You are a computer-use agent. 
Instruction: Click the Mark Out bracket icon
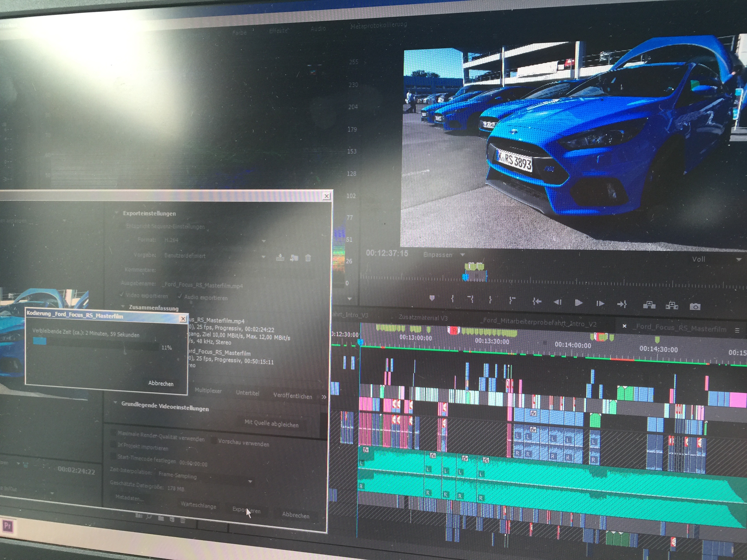(x=490, y=299)
